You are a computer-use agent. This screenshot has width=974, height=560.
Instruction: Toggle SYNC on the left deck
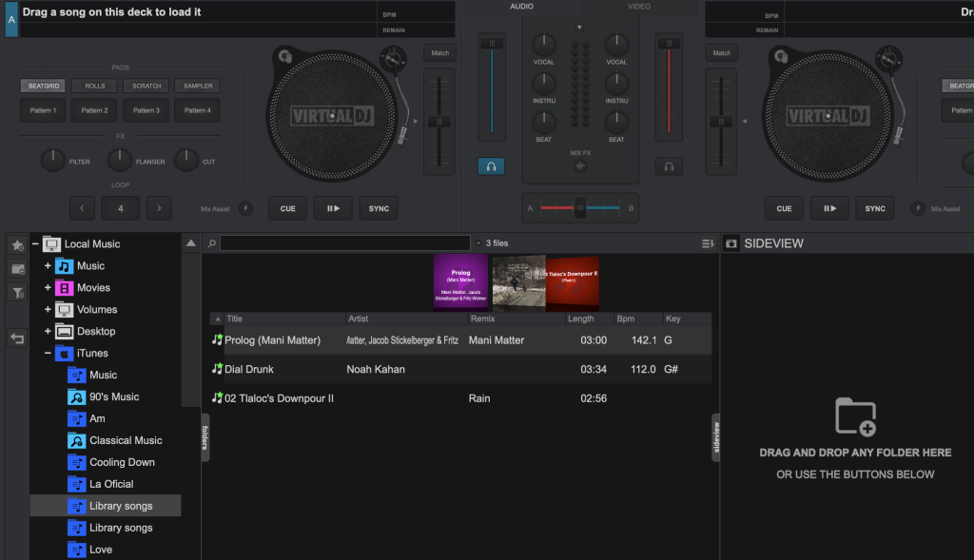[x=379, y=208]
